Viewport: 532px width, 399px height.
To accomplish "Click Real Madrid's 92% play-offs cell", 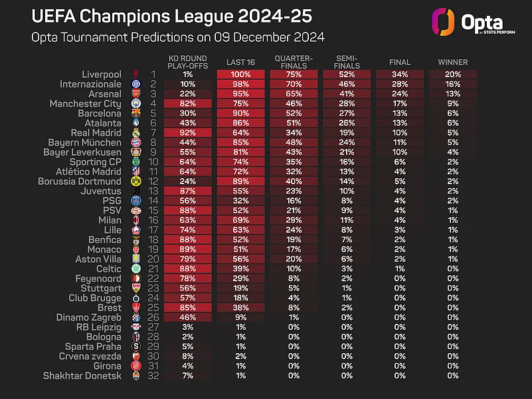I will tap(188, 133).
